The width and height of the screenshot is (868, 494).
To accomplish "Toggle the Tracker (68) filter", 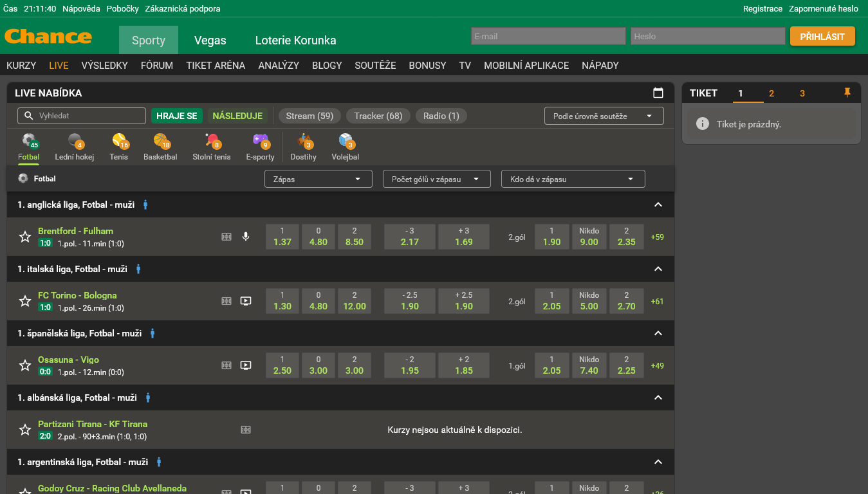I will pyautogui.click(x=378, y=116).
